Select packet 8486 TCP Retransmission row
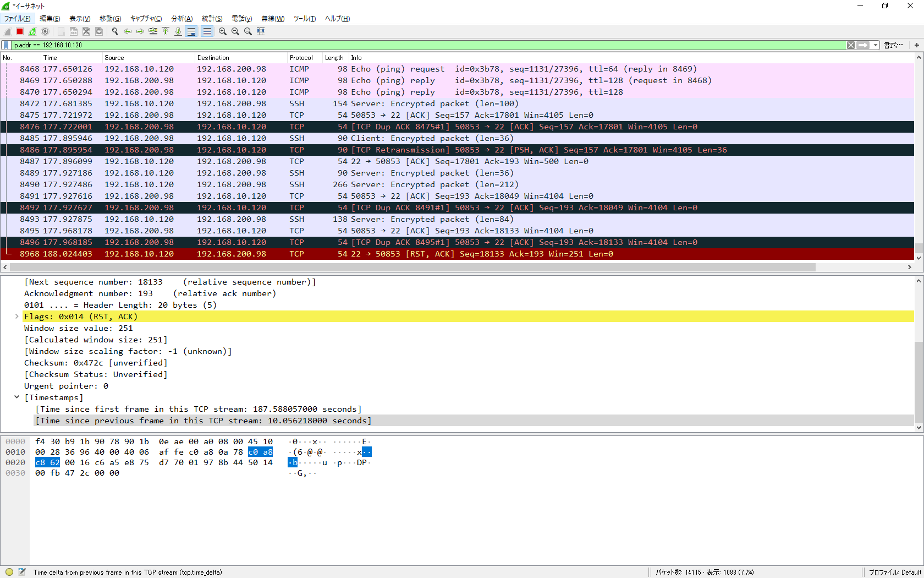The image size is (924, 578). pos(458,150)
